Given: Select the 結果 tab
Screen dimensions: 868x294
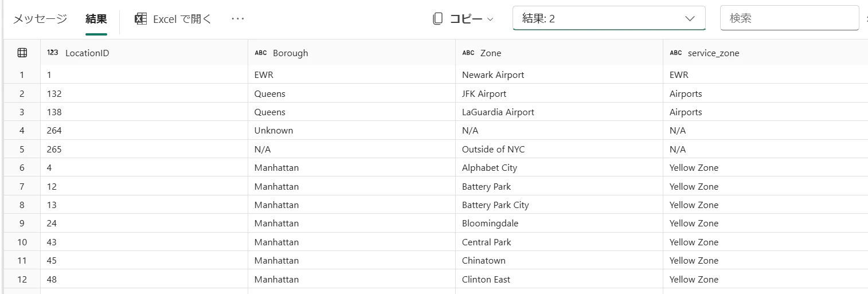Looking at the screenshot, I should (96, 19).
